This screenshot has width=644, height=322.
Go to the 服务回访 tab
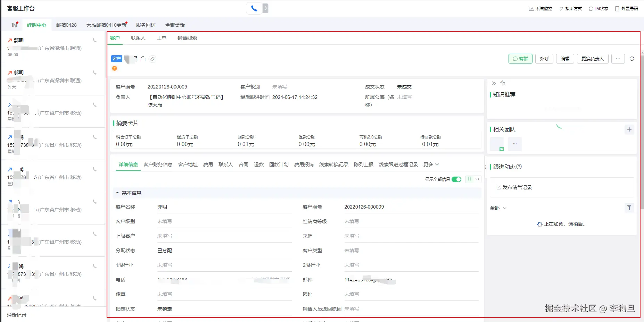pos(146,25)
